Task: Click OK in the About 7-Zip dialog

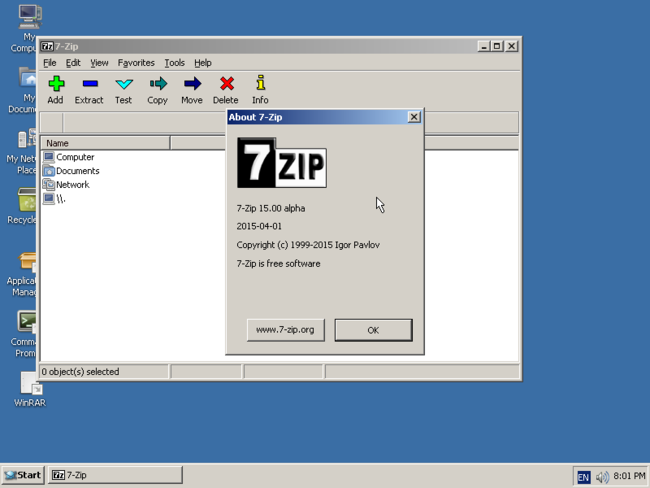Action: [x=374, y=330]
